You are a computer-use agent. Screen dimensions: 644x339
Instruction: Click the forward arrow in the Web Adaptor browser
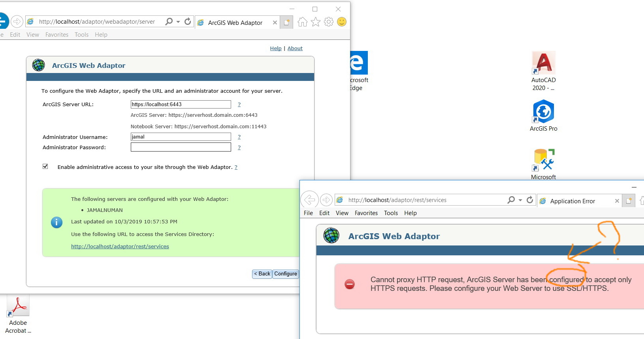point(17,21)
